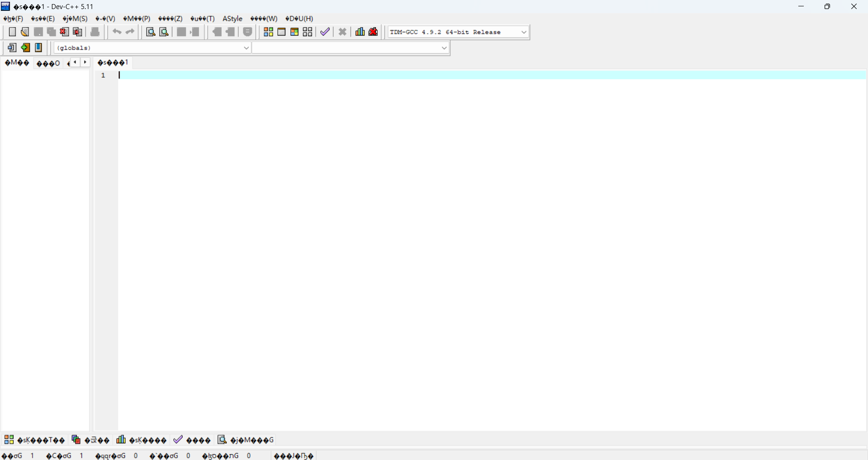Click the Compile and Run icon
The height and width of the screenshot is (460, 868).
[x=294, y=32]
